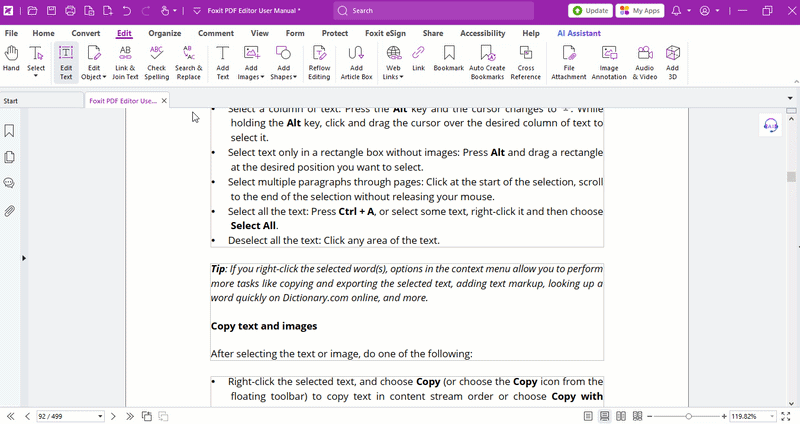Open the notifications bell
800x424 pixels.
[676, 11]
